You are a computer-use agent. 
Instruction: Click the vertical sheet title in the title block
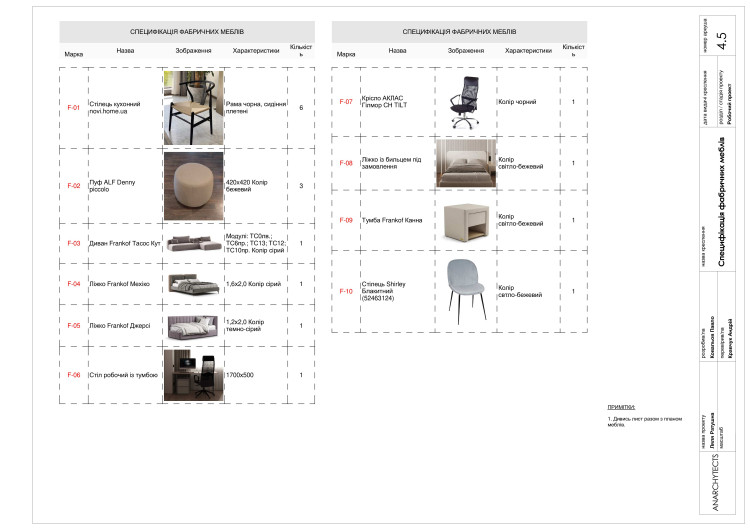pos(721,202)
